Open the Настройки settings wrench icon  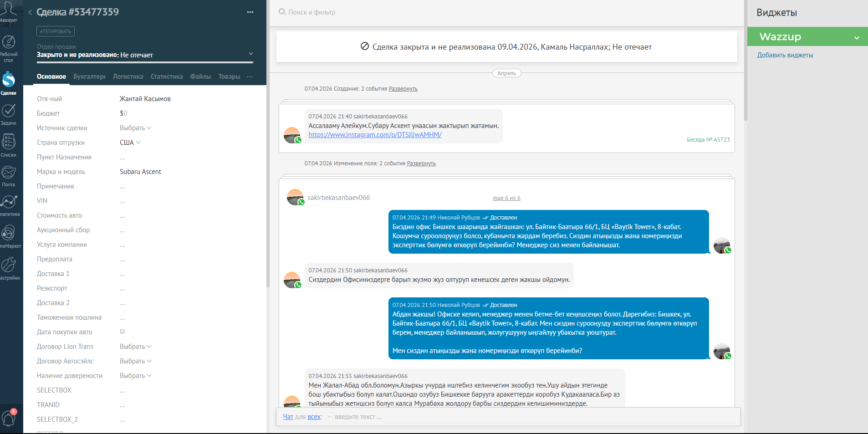pyautogui.click(x=9, y=269)
